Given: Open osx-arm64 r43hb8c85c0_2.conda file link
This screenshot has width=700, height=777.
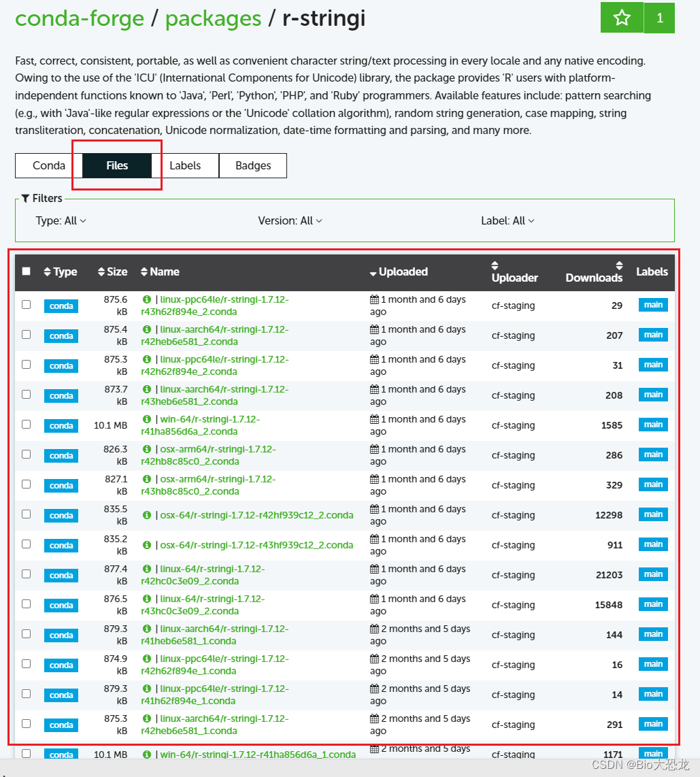Looking at the screenshot, I should [209, 485].
